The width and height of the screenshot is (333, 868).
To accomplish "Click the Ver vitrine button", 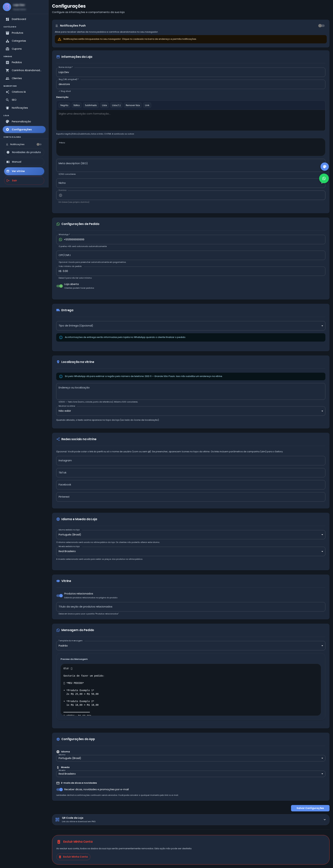I will (24, 171).
